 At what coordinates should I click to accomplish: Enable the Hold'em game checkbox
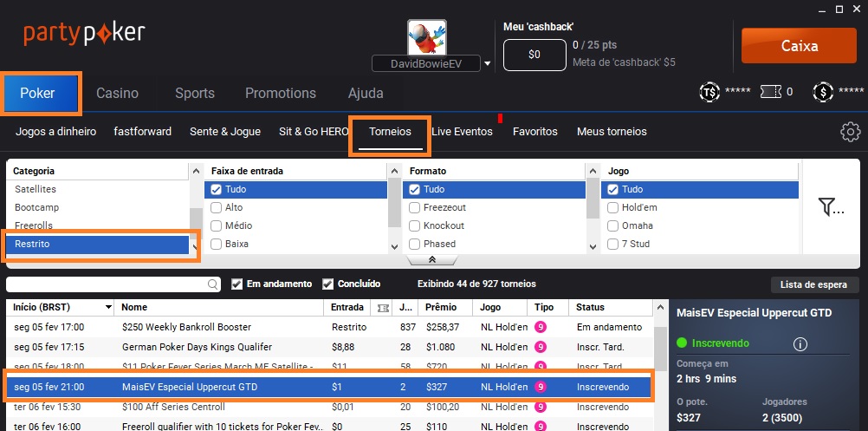tap(612, 208)
